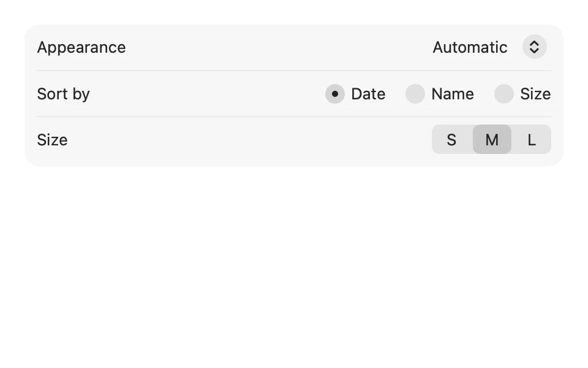Select the Date sort radio button
The image size is (588, 368).
pyautogui.click(x=335, y=94)
